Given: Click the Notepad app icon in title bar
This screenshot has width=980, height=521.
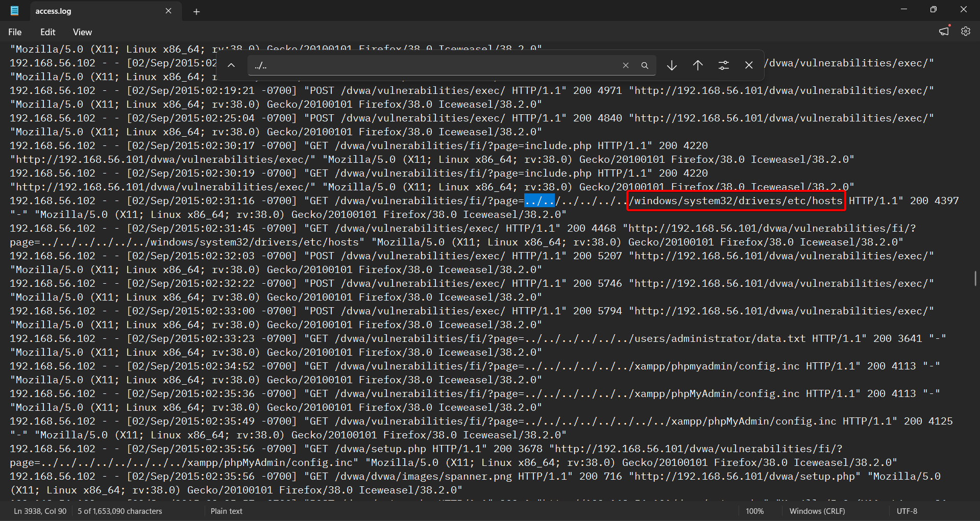Looking at the screenshot, I should [14, 11].
